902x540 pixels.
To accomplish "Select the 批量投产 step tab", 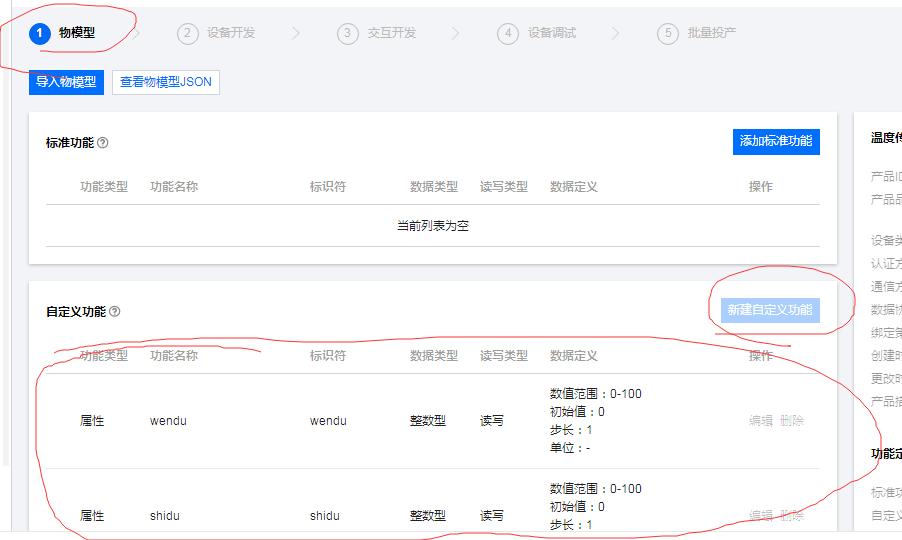I will pos(711,33).
